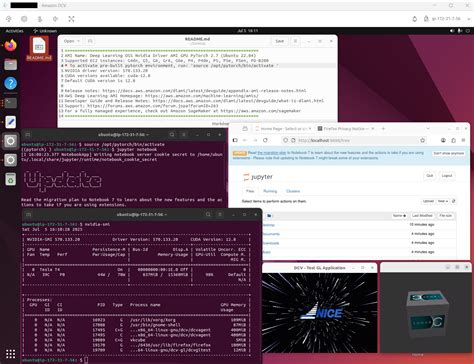Refresh the Jupyter notebook list
The width and height of the screenshot is (474, 364).
coord(453,201)
